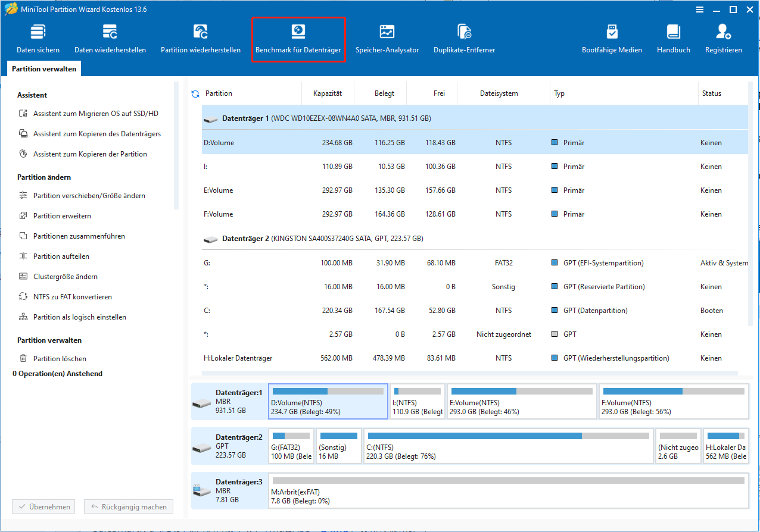The image size is (760, 532).
Task: Select I: partition row
Action: coord(475,167)
